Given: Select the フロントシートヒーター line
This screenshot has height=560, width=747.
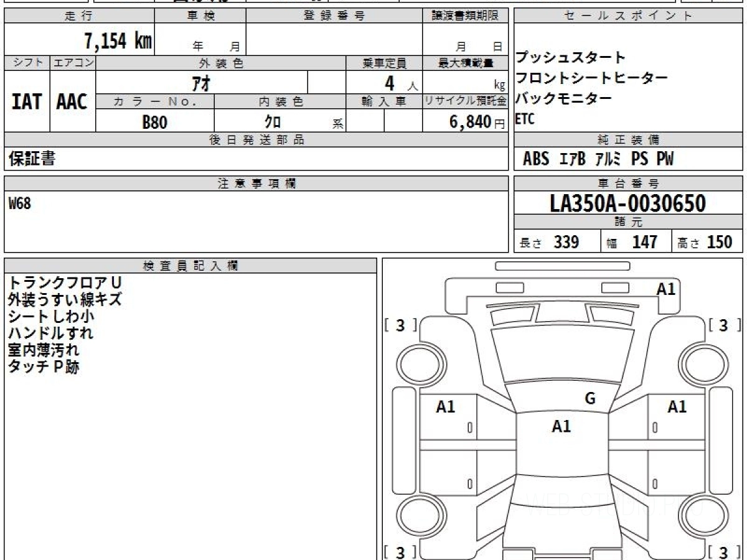Looking at the screenshot, I should (x=591, y=78).
